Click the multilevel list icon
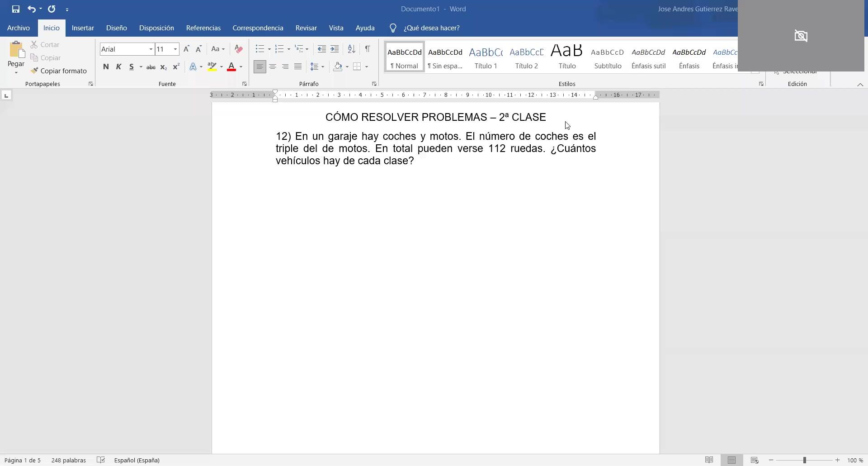Viewport: 868px width, 466px height. point(299,49)
